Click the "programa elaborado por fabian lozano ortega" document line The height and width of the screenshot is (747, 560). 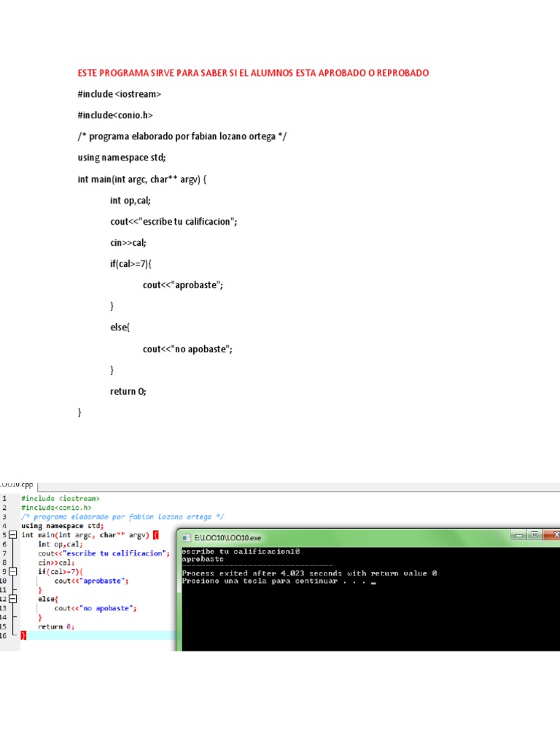point(182,136)
